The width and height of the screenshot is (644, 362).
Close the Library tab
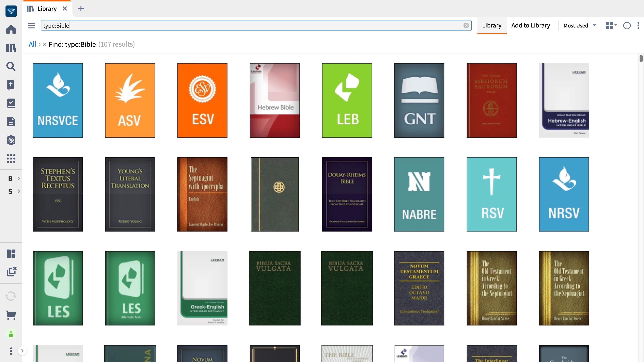click(65, 9)
